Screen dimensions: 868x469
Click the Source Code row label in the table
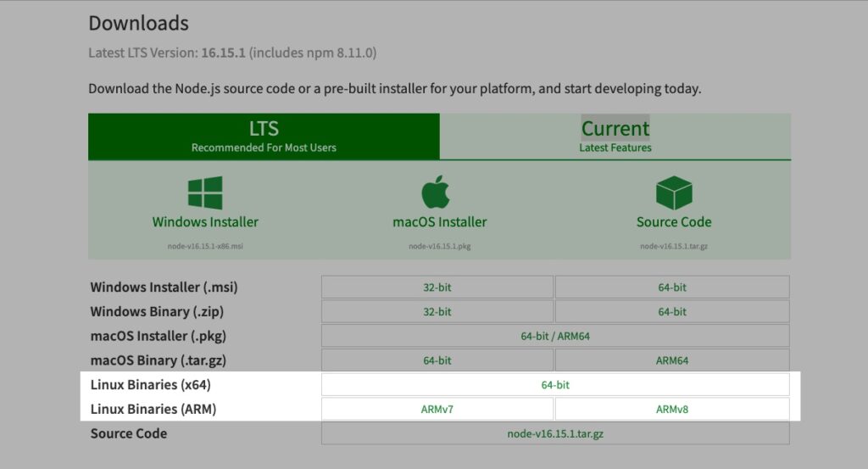(129, 433)
